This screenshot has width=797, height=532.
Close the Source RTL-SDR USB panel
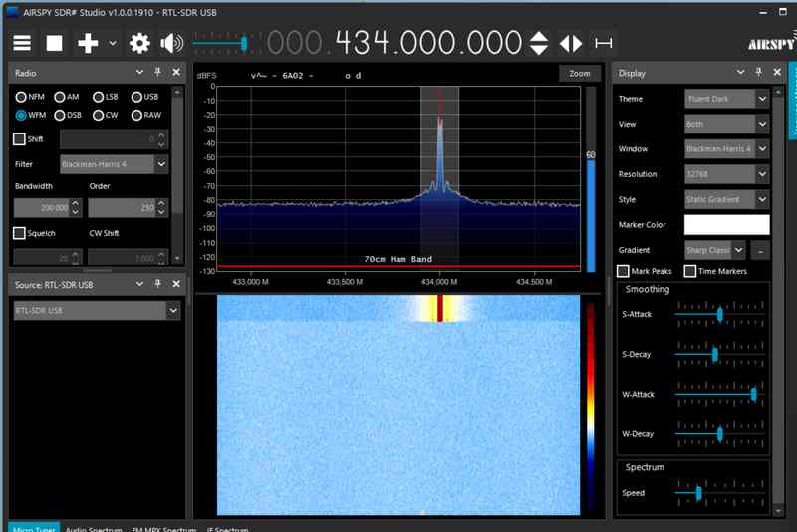click(176, 284)
